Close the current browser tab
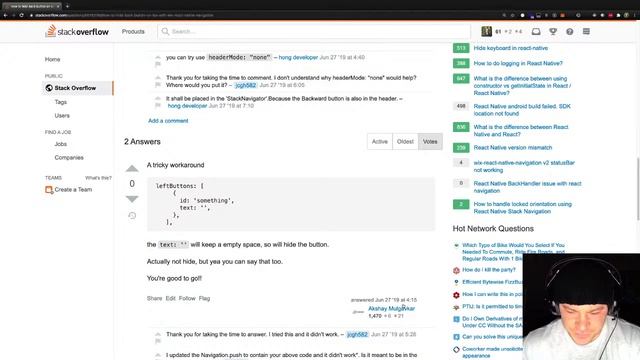Viewport: 640px width, 360px height. click(58, 6)
